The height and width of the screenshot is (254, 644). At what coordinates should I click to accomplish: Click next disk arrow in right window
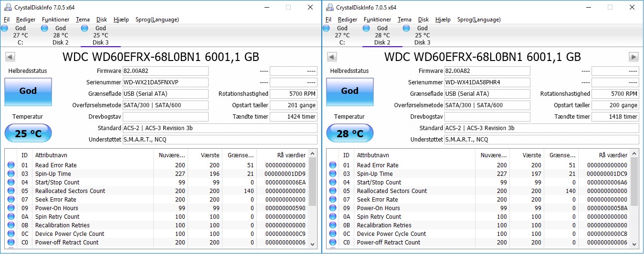pyautogui.click(x=633, y=57)
